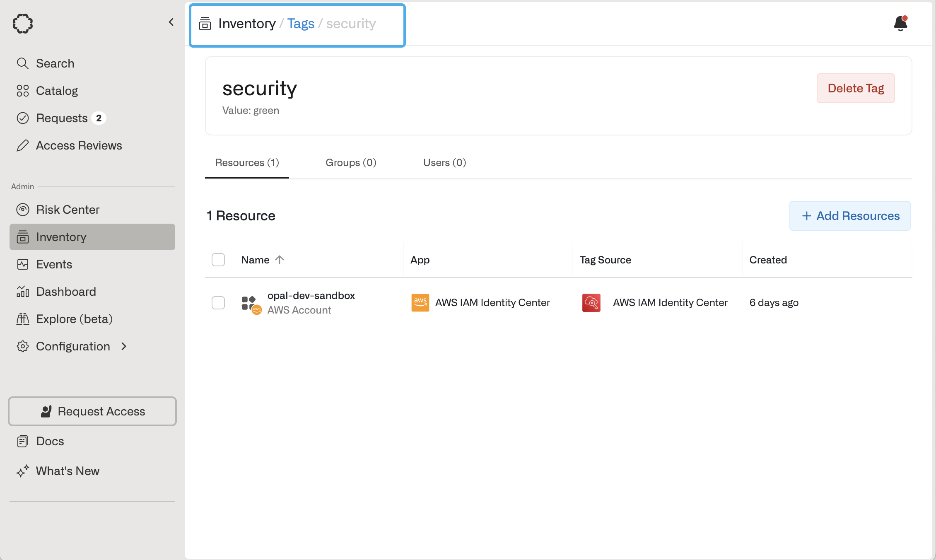This screenshot has width=936, height=560.
Task: Open the notifications bell icon
Action: click(900, 23)
